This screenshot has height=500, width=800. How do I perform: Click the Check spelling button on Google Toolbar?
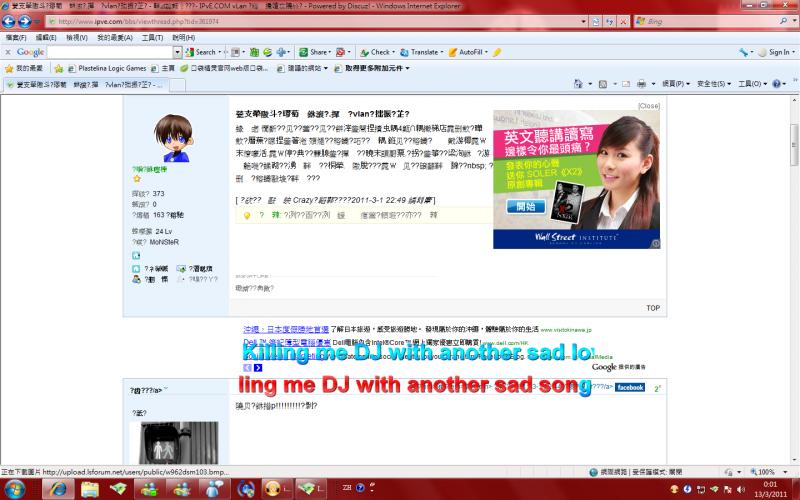tap(378, 52)
